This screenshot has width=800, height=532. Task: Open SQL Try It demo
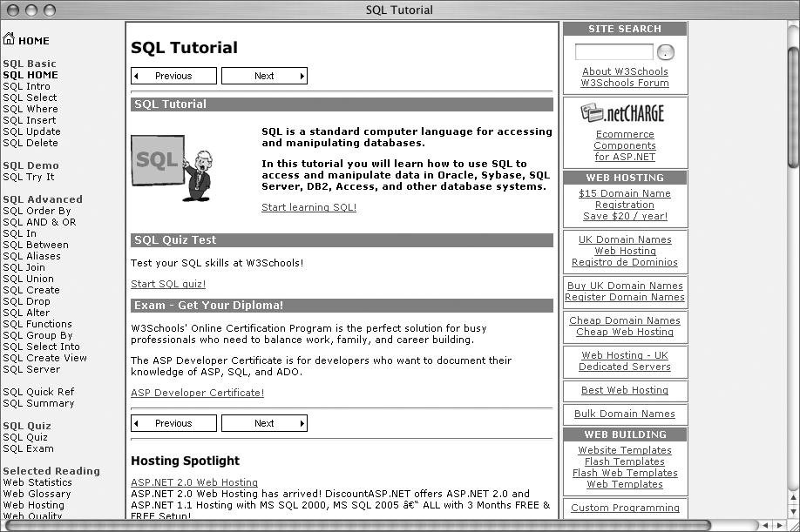click(28, 177)
